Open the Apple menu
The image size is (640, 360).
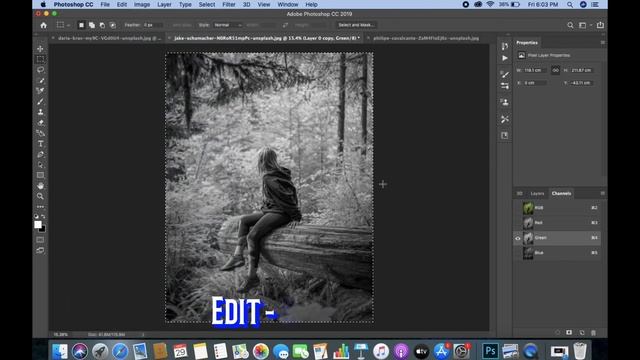pyautogui.click(x=43, y=4)
